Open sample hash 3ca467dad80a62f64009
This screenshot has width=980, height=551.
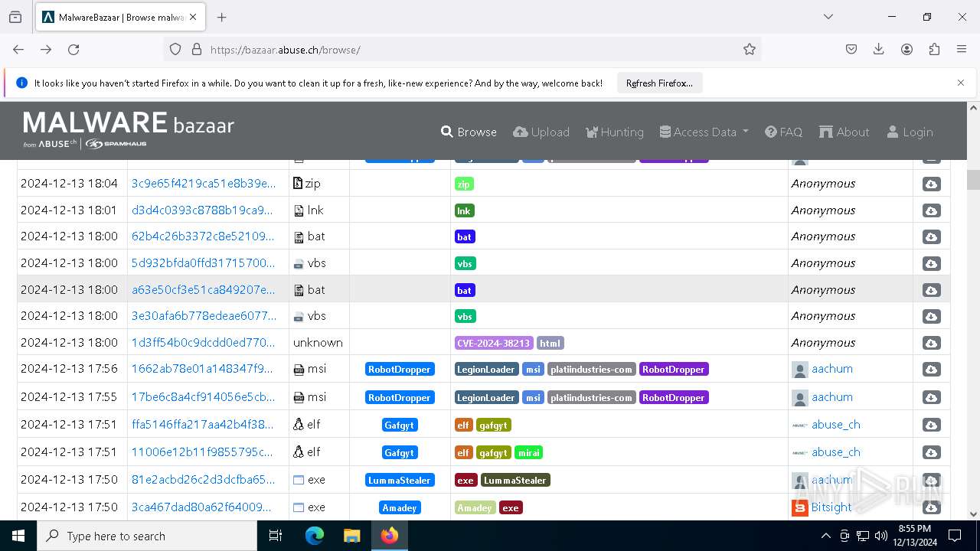coord(201,507)
